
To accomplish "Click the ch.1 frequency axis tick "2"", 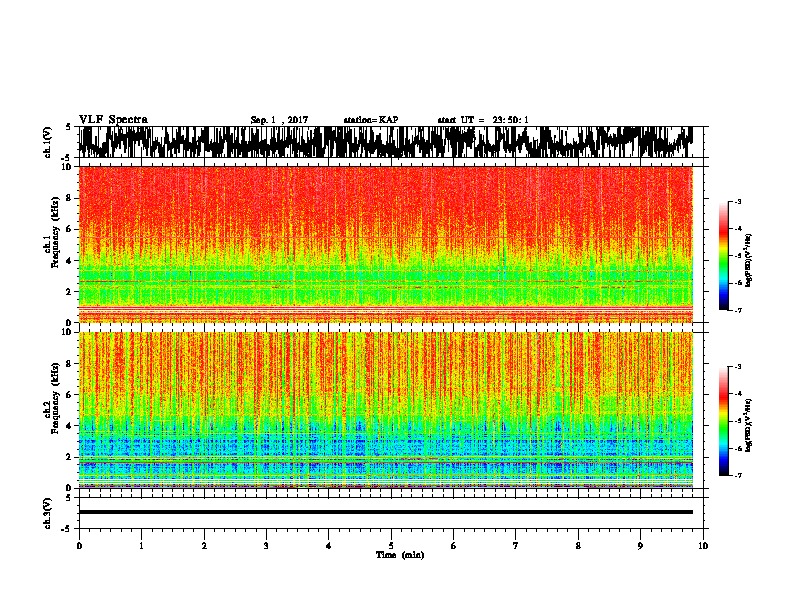I will click(x=69, y=292).
